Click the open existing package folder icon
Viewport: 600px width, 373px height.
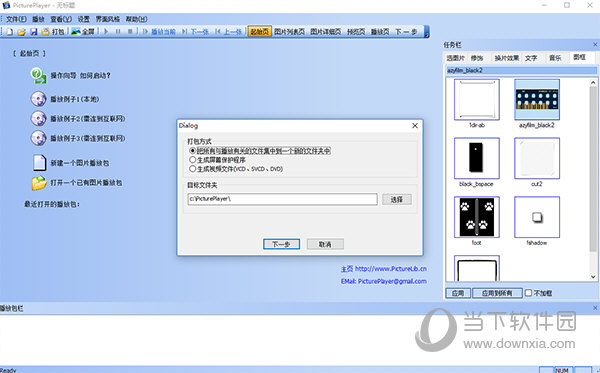tap(39, 183)
